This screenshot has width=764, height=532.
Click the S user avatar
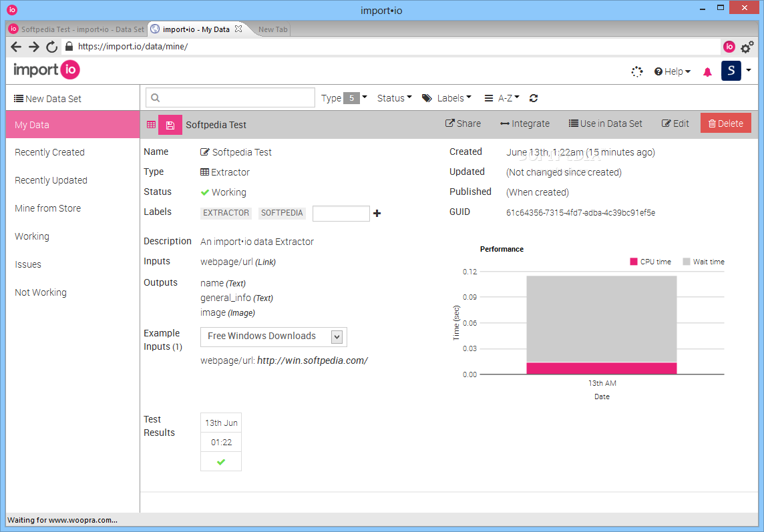tap(731, 71)
